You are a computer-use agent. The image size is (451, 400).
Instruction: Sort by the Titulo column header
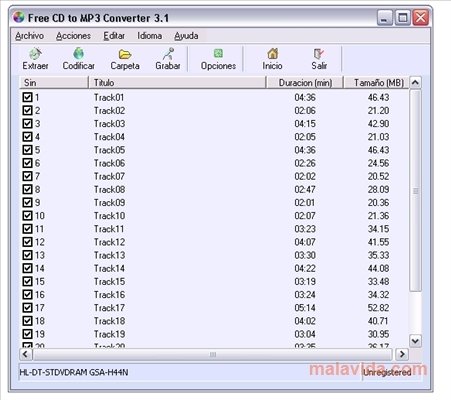coord(177,82)
